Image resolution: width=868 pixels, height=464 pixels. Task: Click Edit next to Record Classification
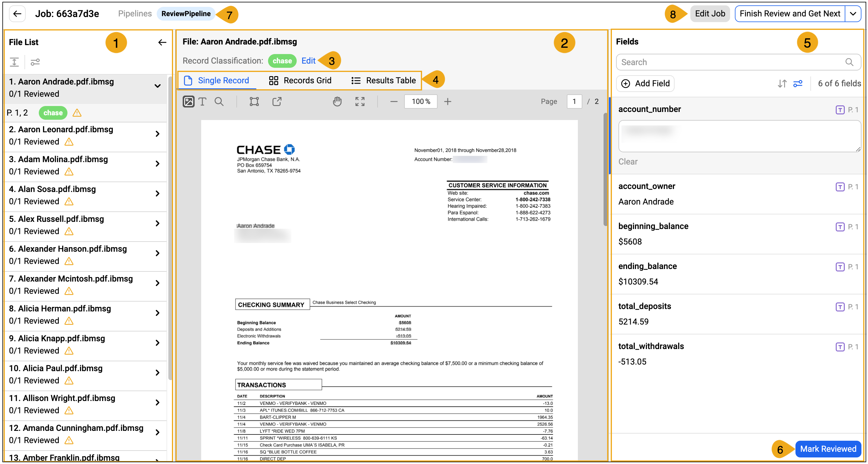pos(308,61)
